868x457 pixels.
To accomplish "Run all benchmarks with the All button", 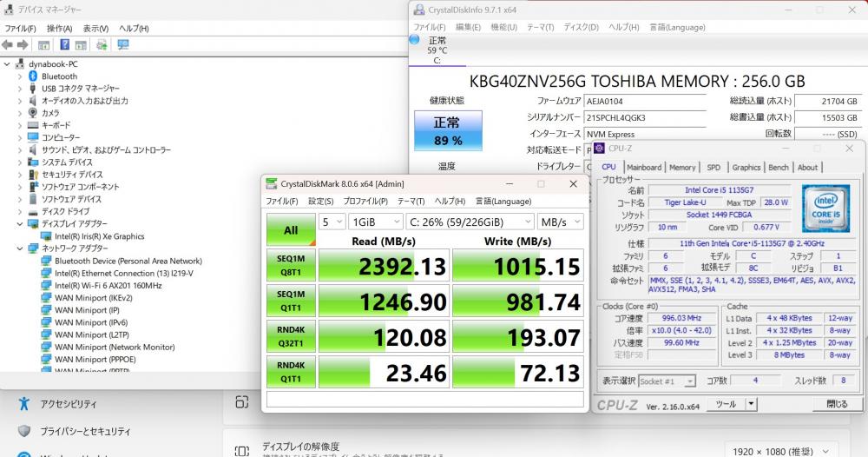I will [291, 230].
